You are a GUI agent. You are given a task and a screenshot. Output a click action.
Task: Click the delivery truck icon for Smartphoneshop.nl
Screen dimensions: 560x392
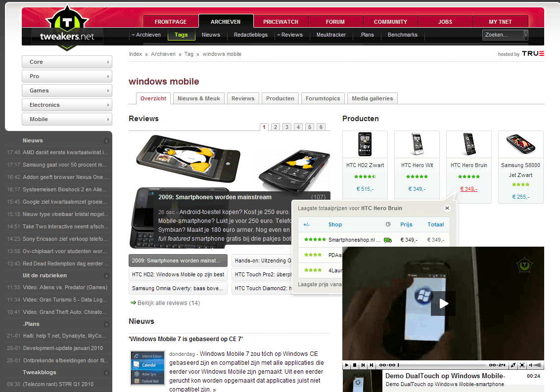pos(388,240)
